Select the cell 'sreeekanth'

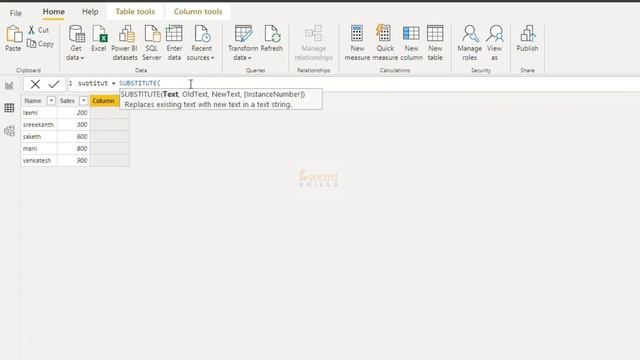click(39, 124)
